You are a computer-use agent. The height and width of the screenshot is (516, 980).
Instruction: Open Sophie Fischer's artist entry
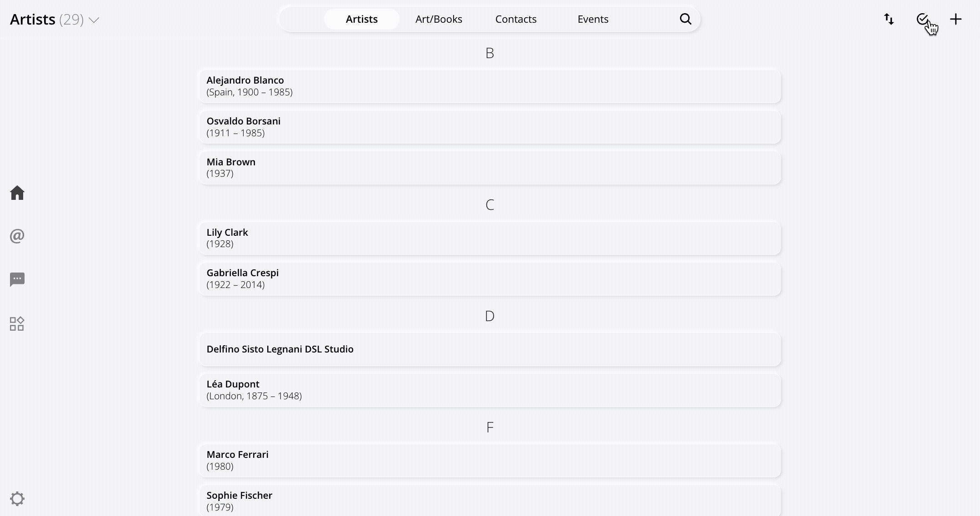click(490, 500)
